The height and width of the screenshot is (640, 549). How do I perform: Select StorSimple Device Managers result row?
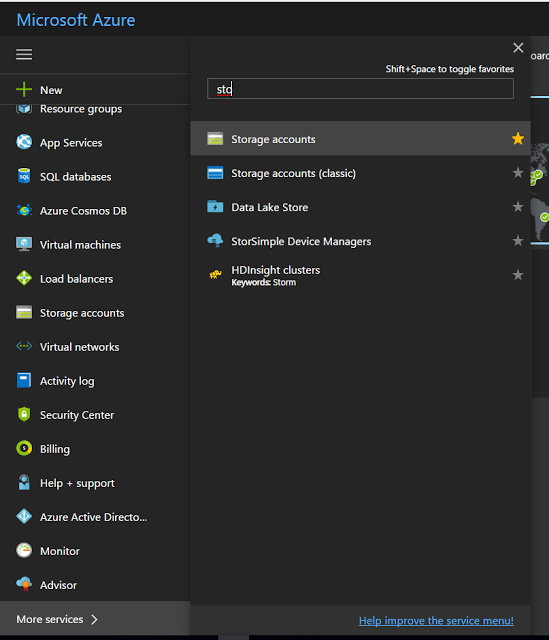point(360,241)
